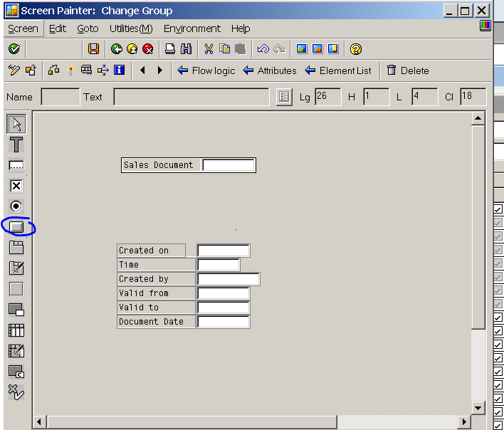
Task: Click the L field showing 4
Action: point(424,97)
